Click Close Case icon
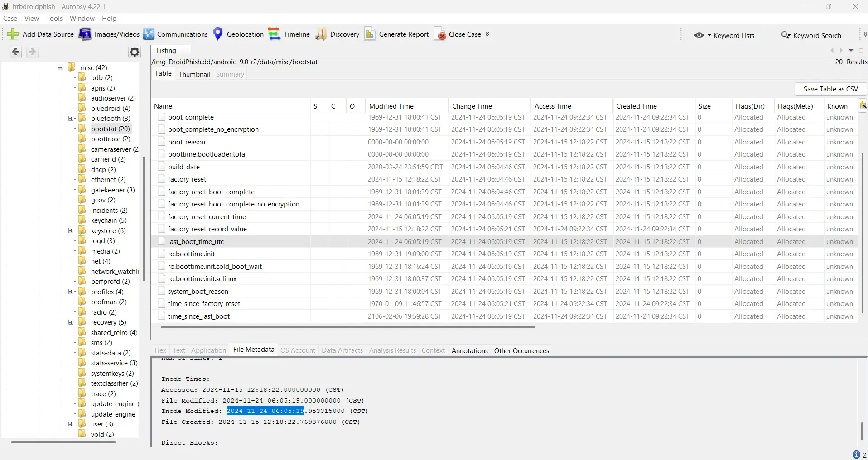Image resolution: width=868 pixels, height=460 pixels. point(440,34)
